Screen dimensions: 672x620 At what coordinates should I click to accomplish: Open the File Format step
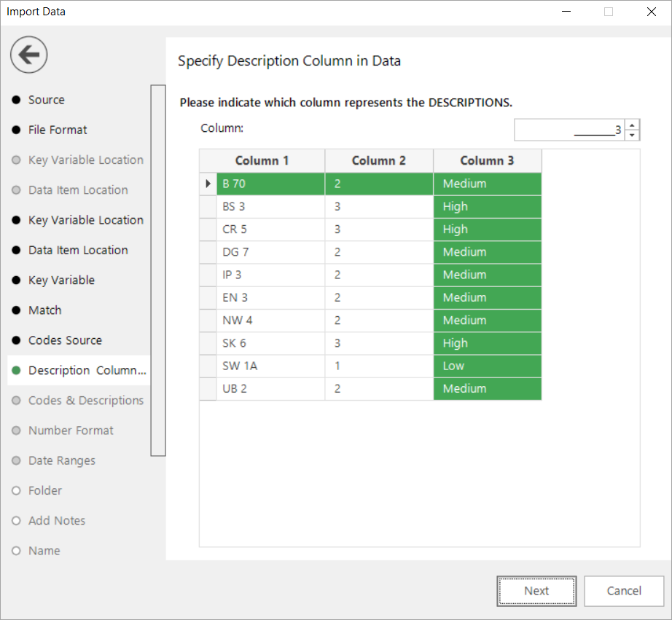click(x=58, y=130)
